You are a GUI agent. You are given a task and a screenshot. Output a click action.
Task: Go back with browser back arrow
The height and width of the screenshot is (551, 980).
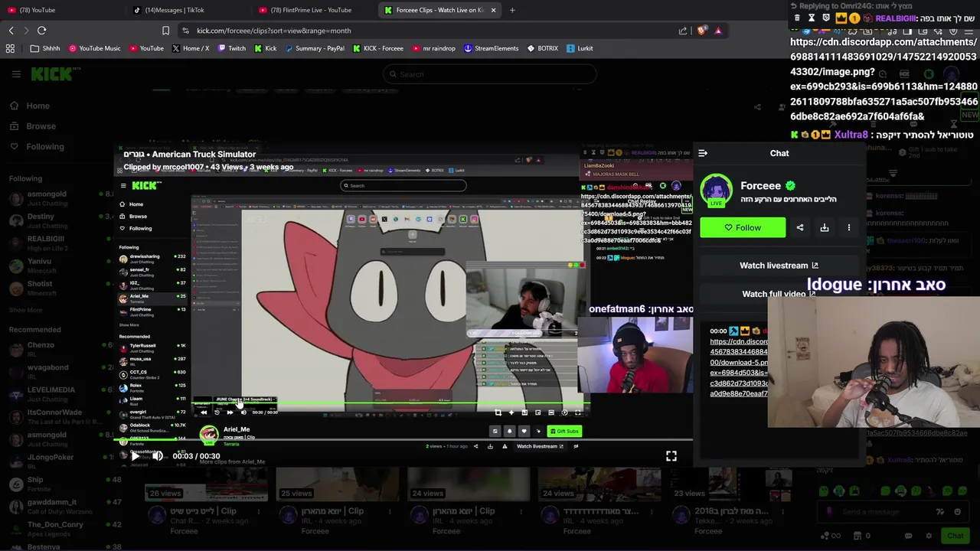tap(11, 31)
